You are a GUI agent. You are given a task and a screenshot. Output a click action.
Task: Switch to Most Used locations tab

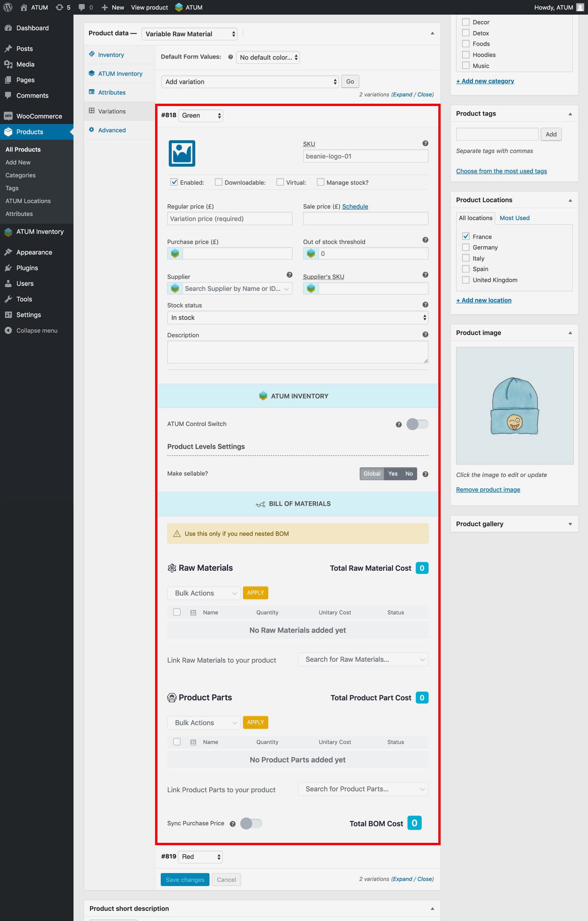click(514, 218)
